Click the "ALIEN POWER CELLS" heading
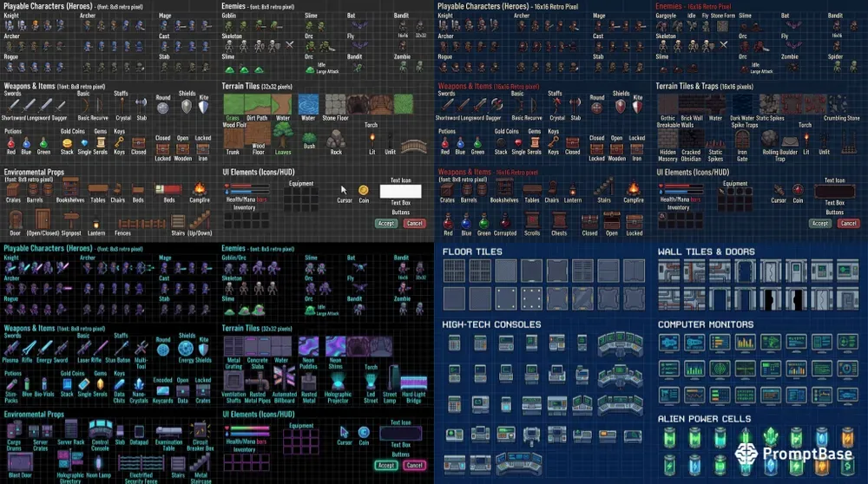The height and width of the screenshot is (484, 868). pos(704,419)
